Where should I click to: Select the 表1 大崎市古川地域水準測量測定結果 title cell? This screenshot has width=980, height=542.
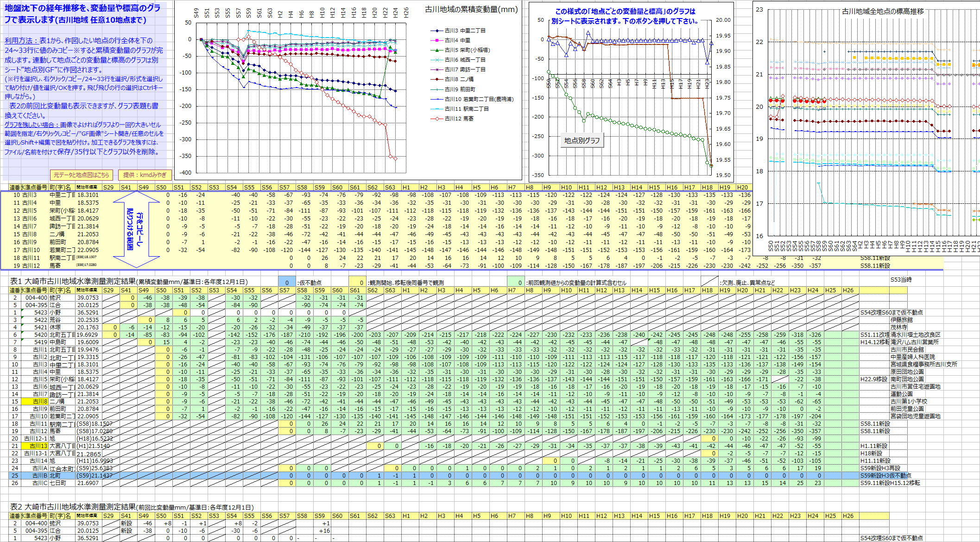pos(129,282)
